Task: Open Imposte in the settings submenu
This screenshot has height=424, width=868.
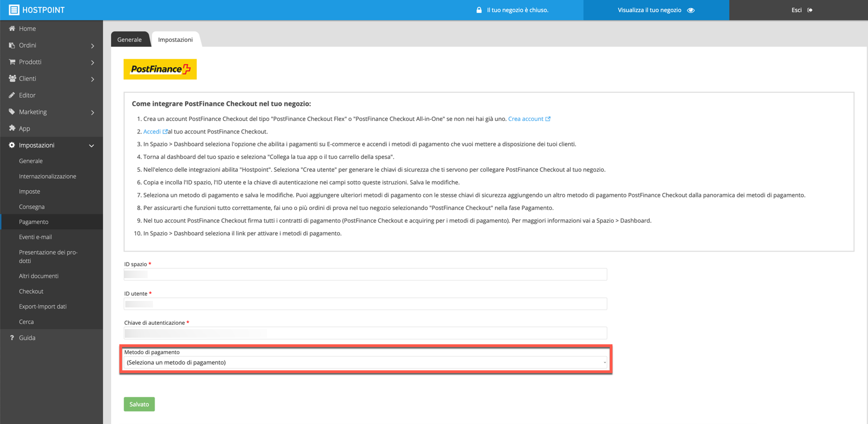Action: click(29, 191)
